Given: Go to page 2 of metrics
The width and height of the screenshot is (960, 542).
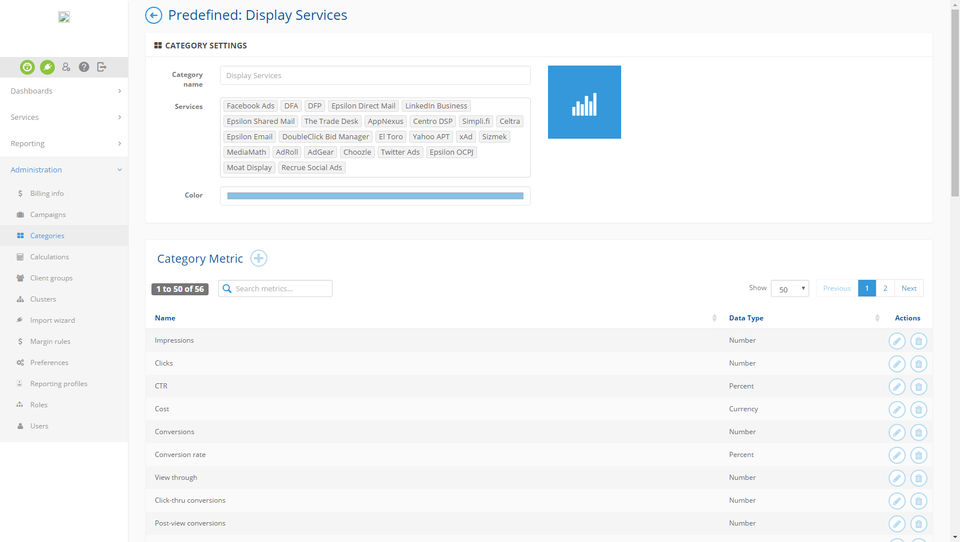Looking at the screenshot, I should (885, 288).
